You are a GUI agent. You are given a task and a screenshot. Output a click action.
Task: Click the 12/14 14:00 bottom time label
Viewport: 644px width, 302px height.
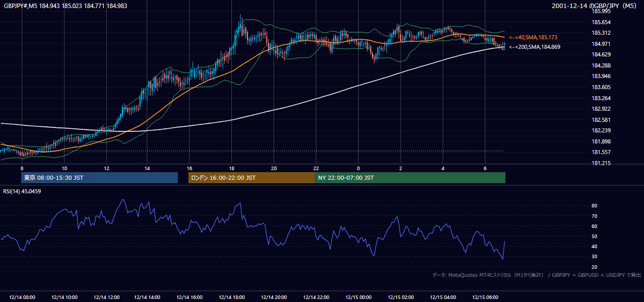(x=148, y=297)
